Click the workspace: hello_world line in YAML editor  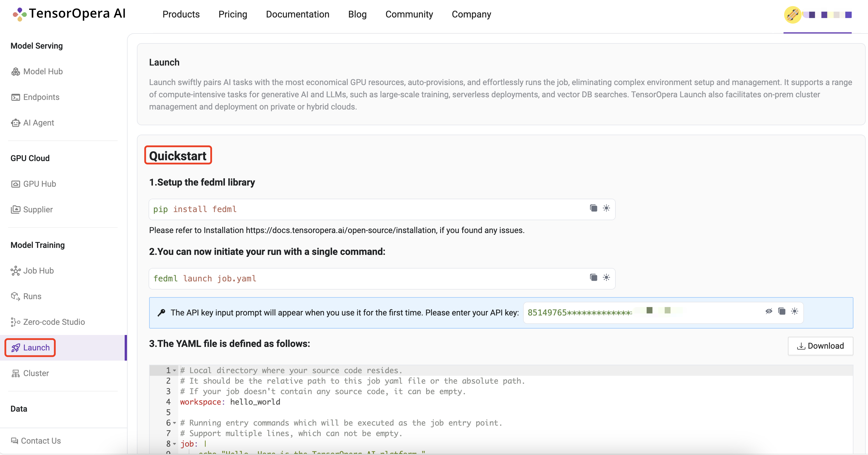[230, 402]
